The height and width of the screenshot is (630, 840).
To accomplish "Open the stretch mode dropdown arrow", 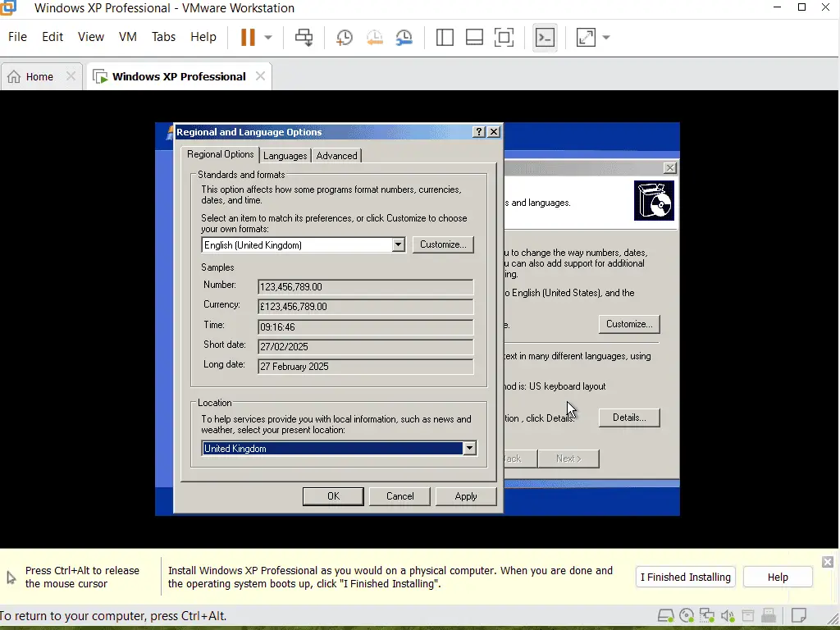I will (x=606, y=38).
